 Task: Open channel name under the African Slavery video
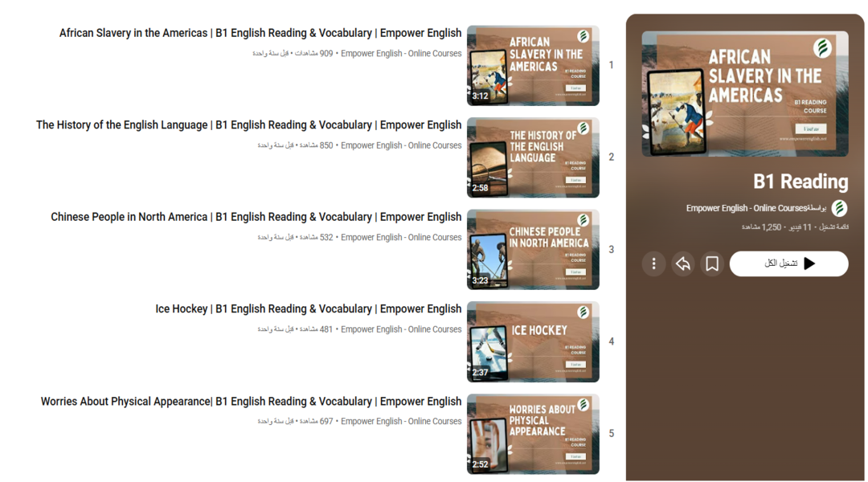[401, 54]
